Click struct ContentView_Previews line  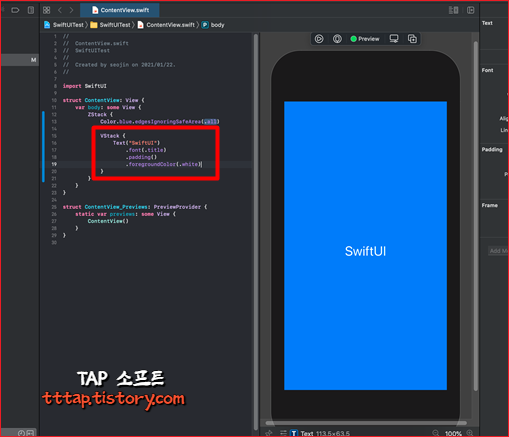(x=135, y=207)
